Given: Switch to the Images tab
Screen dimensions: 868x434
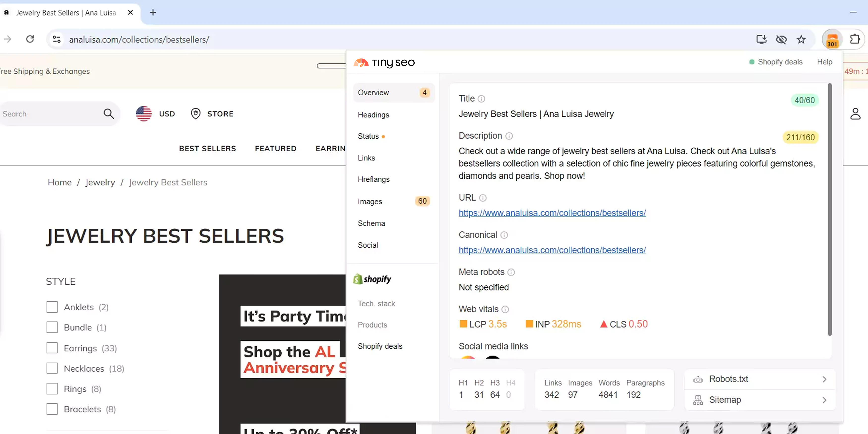Looking at the screenshot, I should (370, 201).
